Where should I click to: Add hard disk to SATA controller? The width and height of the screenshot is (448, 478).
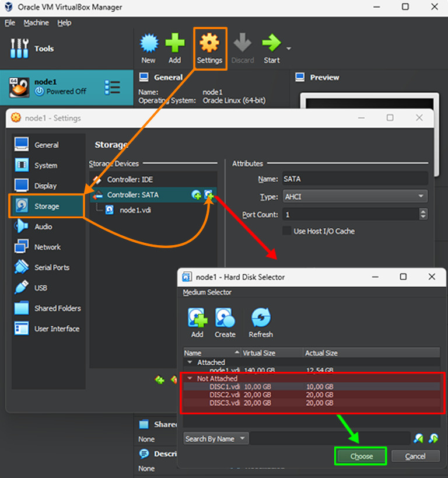209,195
